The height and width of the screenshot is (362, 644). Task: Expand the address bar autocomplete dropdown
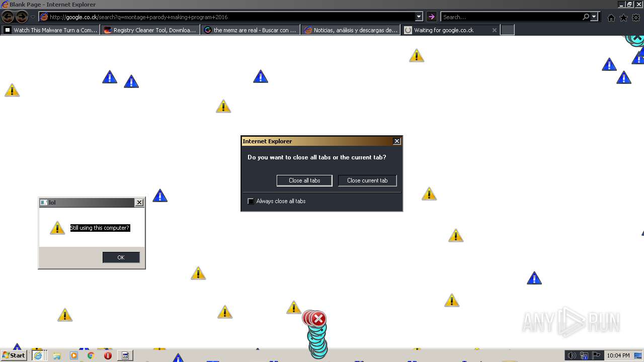(419, 17)
